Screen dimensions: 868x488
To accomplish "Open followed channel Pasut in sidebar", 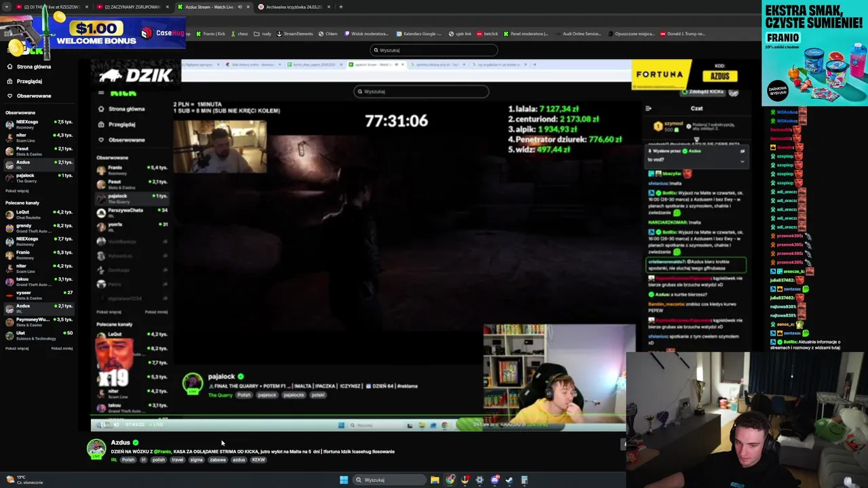I will click(39, 151).
